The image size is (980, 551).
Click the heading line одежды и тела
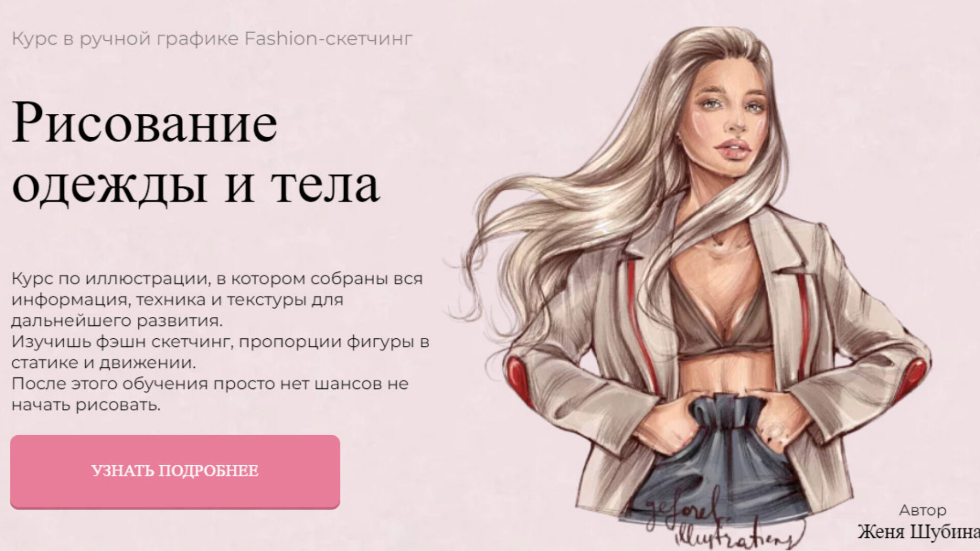tap(195, 185)
